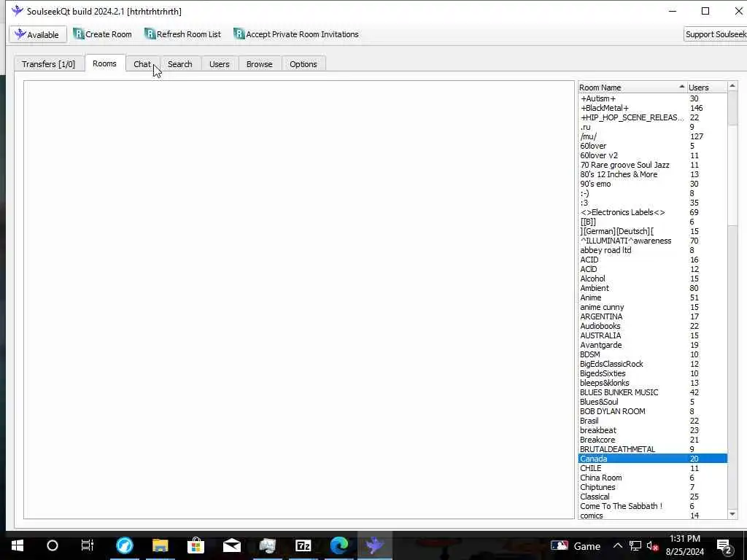The image size is (747, 560).
Task: Select the BigEdsClassicRock room
Action: pyautogui.click(x=653, y=364)
